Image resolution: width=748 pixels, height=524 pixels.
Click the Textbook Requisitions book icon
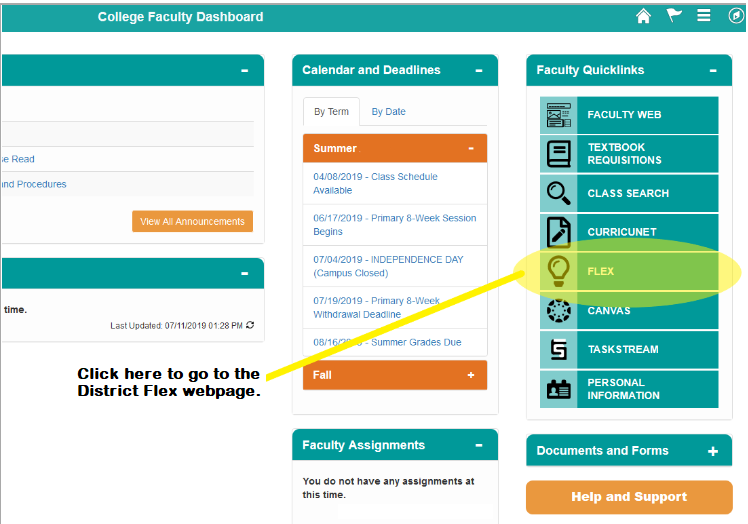558,154
